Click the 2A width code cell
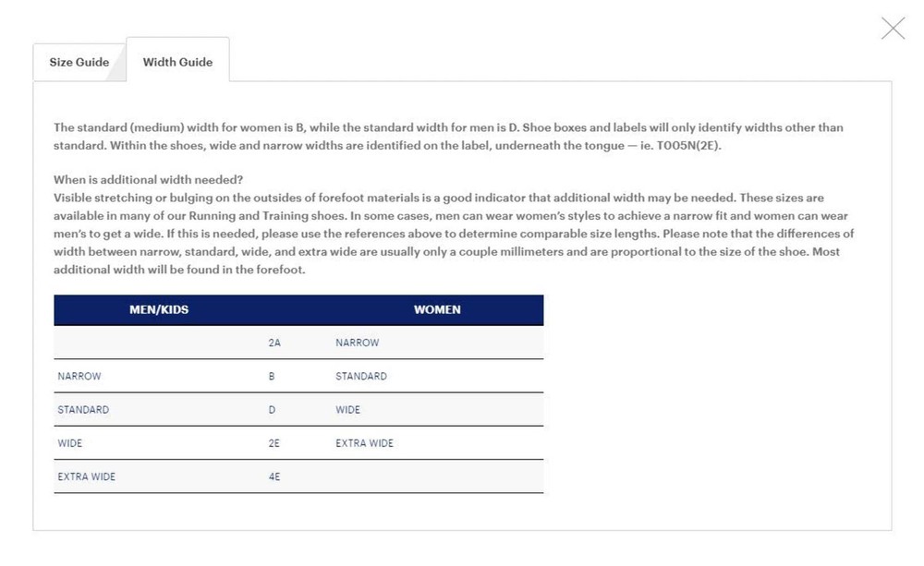Viewport: 924px width, 566px height. pos(274,343)
